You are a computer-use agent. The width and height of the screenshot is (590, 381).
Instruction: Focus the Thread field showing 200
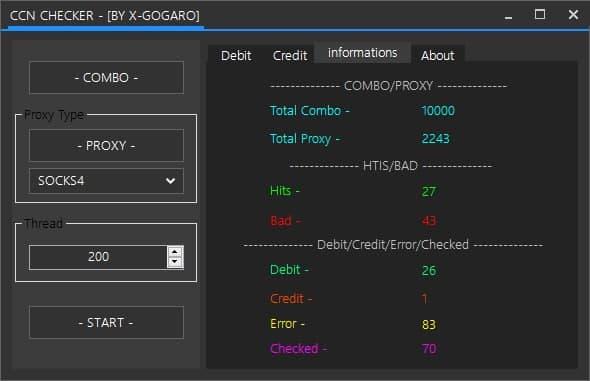coord(98,257)
